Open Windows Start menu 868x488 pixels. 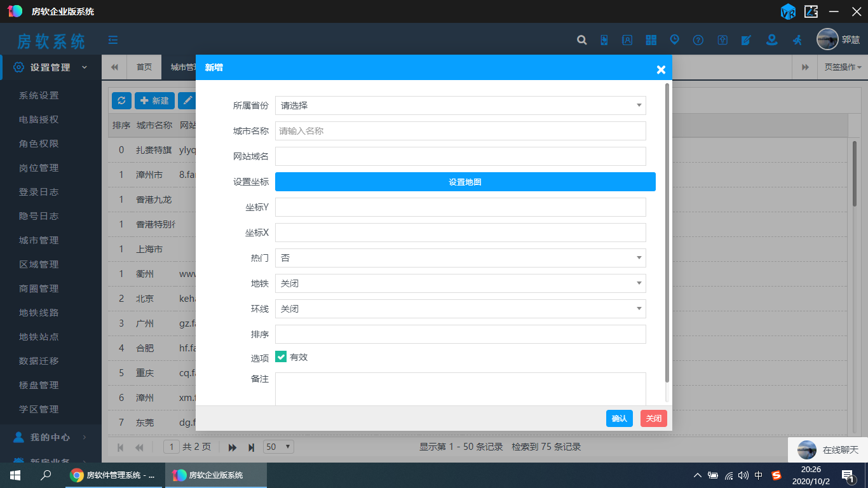pos(15,475)
